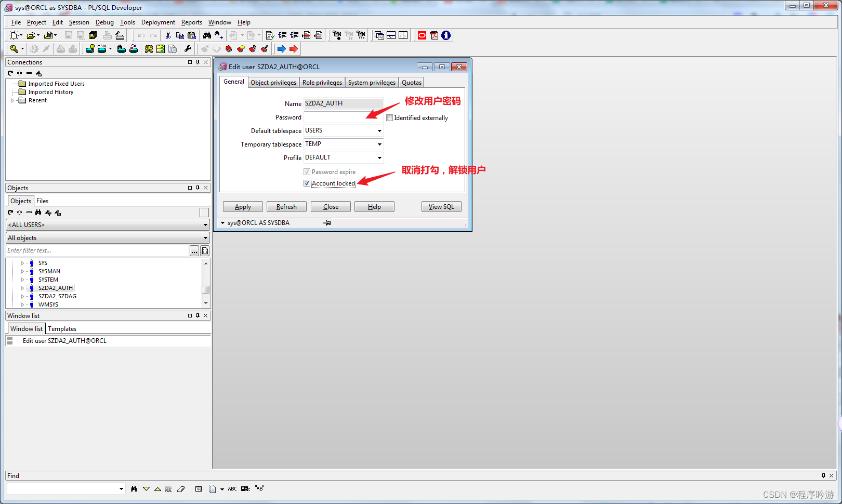Click the Print setup icon in toolbar
This screenshot has width=842, height=504.
tap(120, 35)
